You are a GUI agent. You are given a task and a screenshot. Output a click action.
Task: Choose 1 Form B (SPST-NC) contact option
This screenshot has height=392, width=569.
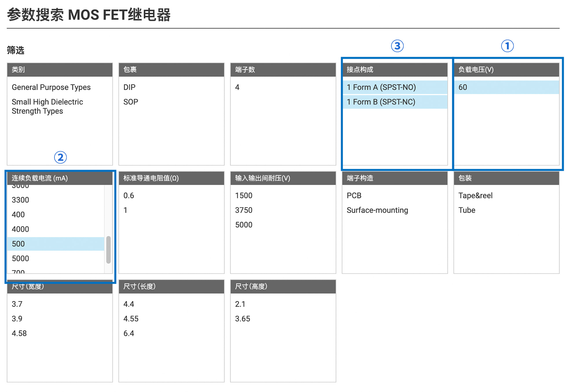(381, 102)
